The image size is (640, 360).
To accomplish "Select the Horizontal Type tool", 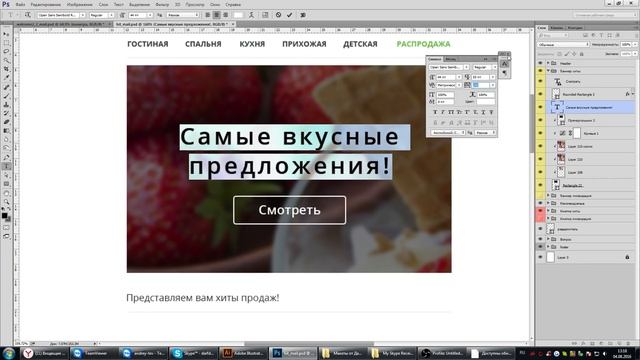I will (6, 167).
